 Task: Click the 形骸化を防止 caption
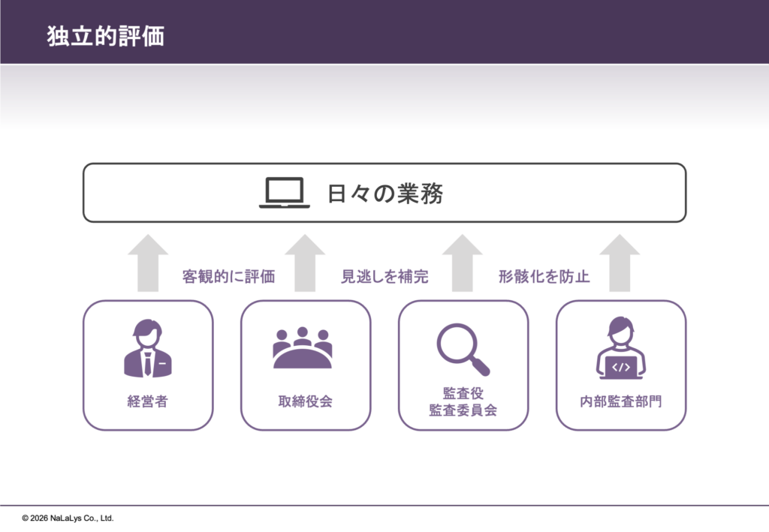pyautogui.click(x=544, y=277)
